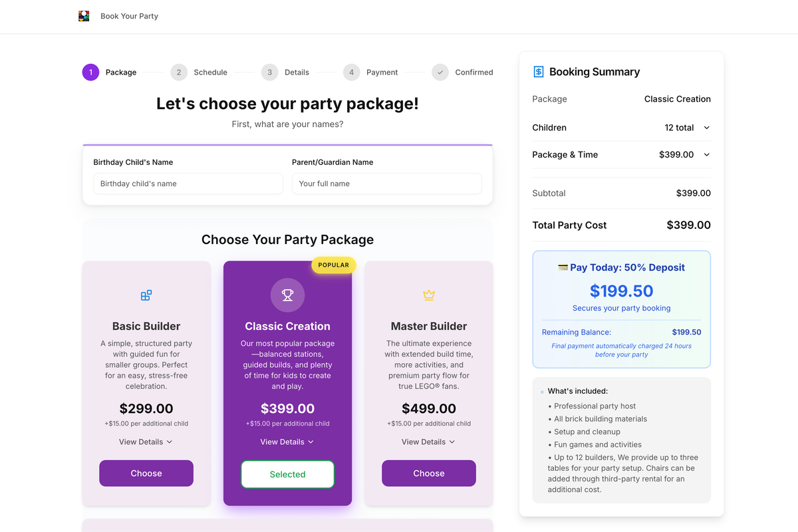Choose the Master Builder package
This screenshot has height=532, width=798.
click(x=428, y=473)
